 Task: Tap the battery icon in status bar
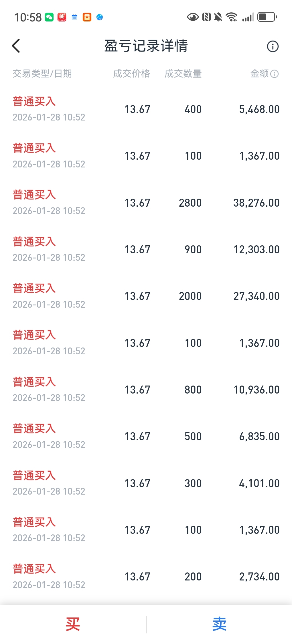[267, 17]
